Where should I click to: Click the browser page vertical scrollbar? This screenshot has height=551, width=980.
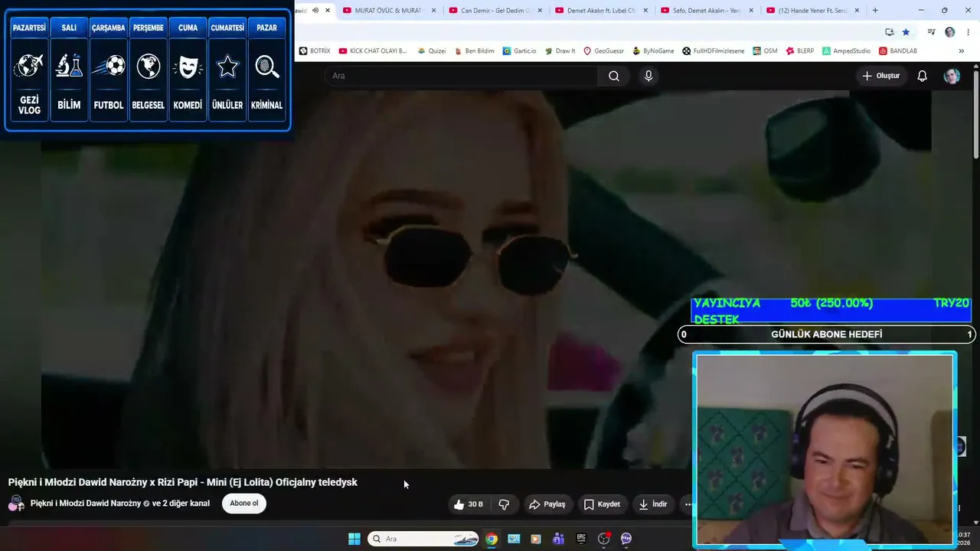(x=976, y=115)
